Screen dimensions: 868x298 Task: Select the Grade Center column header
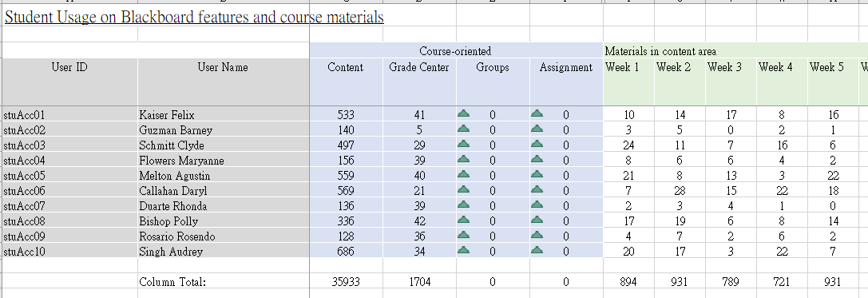tap(419, 82)
